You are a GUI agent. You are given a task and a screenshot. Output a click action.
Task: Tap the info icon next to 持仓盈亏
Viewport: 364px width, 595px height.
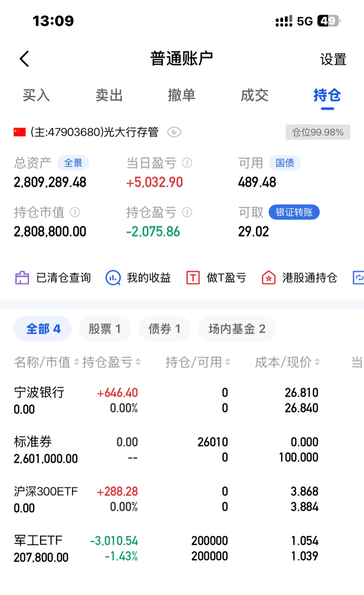pos(187,212)
